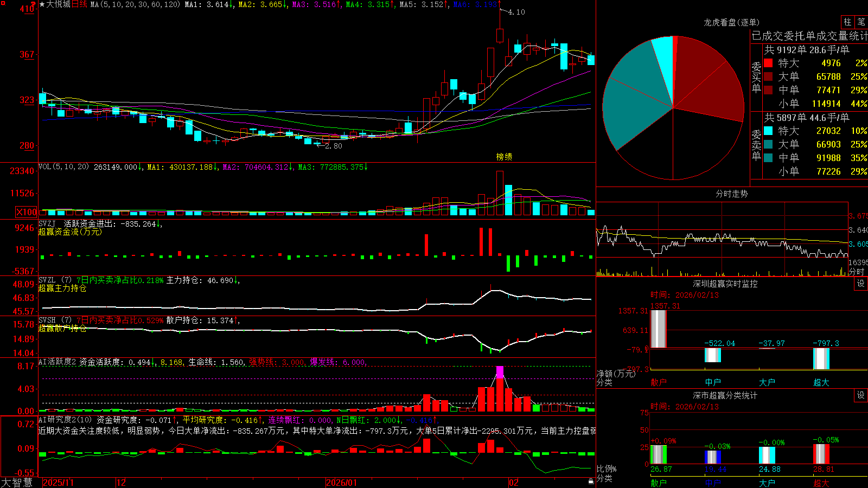Click the 超大 ratio bar showing 28.81
Image resolution: width=868 pixels, height=488 pixels.
click(821, 454)
